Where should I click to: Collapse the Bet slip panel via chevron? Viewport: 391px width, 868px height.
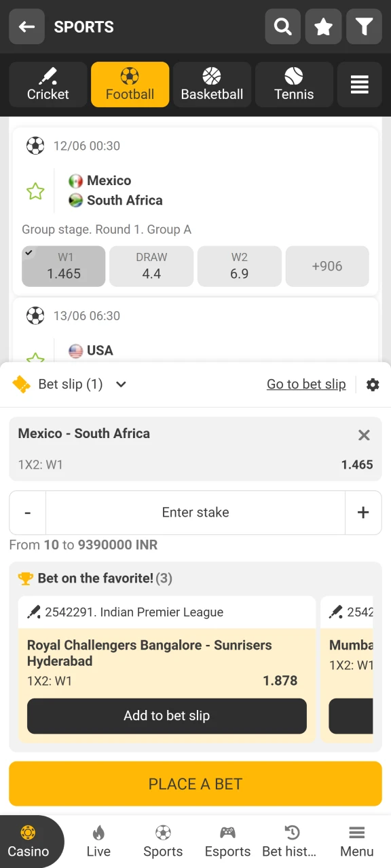click(x=121, y=384)
